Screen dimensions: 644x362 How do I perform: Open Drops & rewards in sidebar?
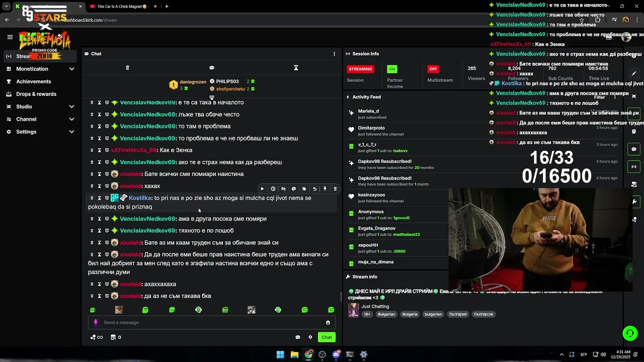pyautogui.click(x=36, y=94)
